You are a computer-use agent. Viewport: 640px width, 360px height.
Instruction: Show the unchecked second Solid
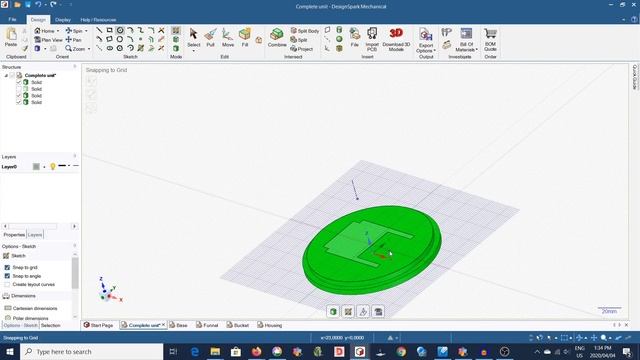(18, 89)
